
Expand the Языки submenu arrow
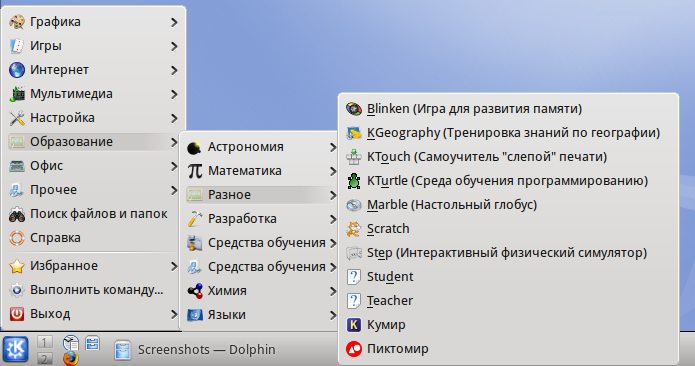click(333, 315)
